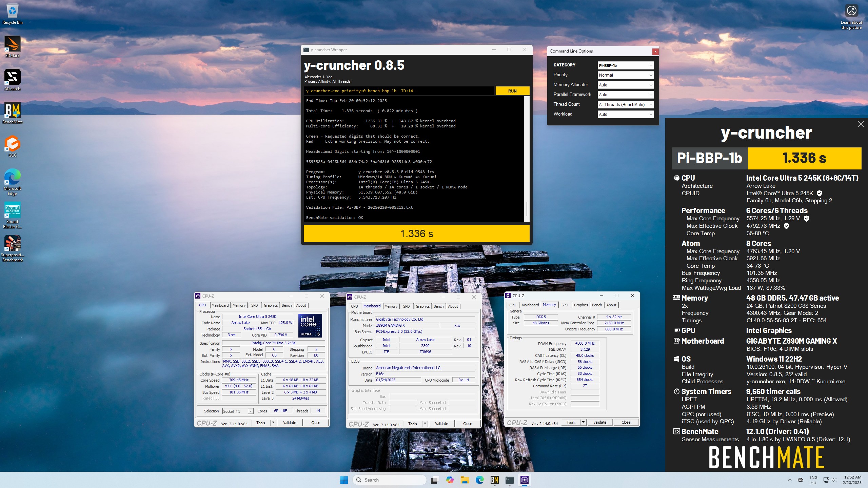Switch to BenchMate taskbar icon

click(494, 480)
